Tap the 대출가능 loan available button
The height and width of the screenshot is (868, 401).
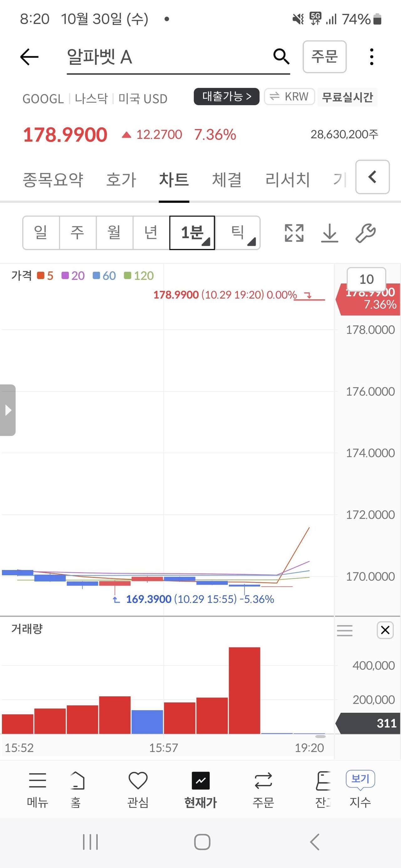226,97
